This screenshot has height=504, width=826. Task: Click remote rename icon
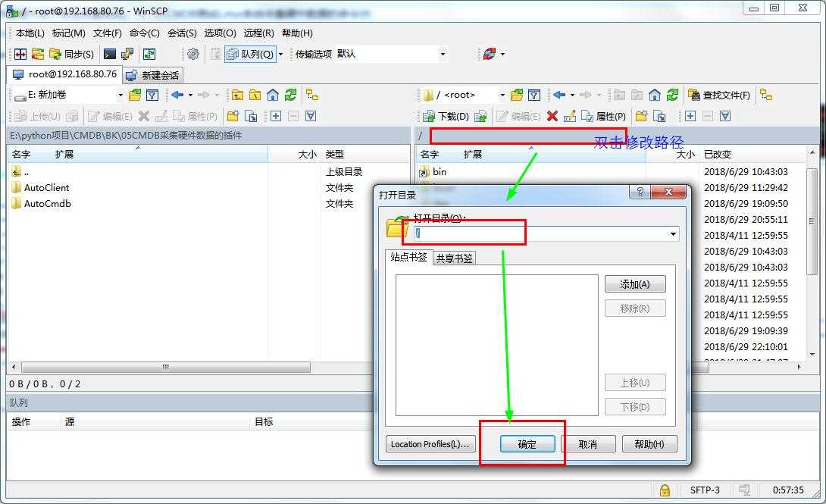(569, 116)
